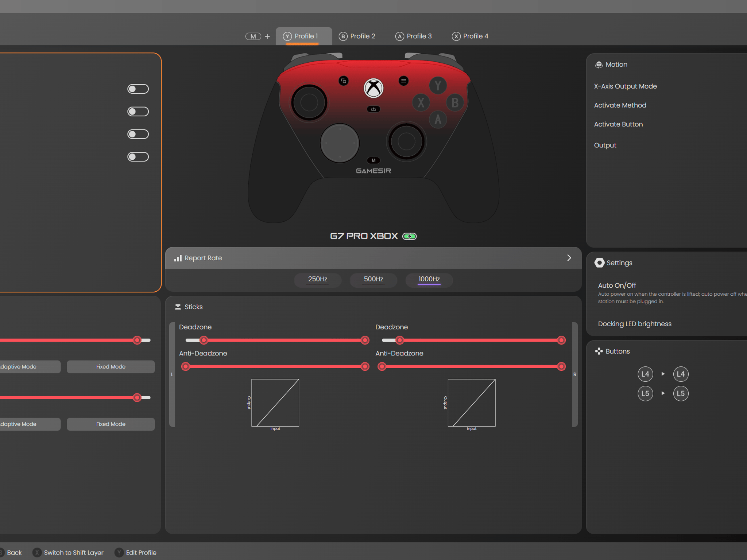
Task: Click right stick Anti-Deadzone upper handle
Action: (561, 366)
